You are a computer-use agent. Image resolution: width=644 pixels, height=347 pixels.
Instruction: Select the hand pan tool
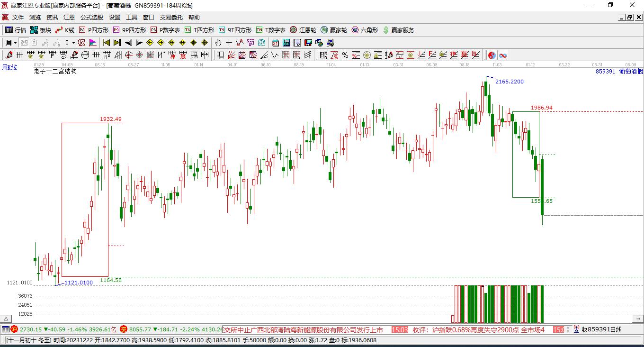coord(218,43)
